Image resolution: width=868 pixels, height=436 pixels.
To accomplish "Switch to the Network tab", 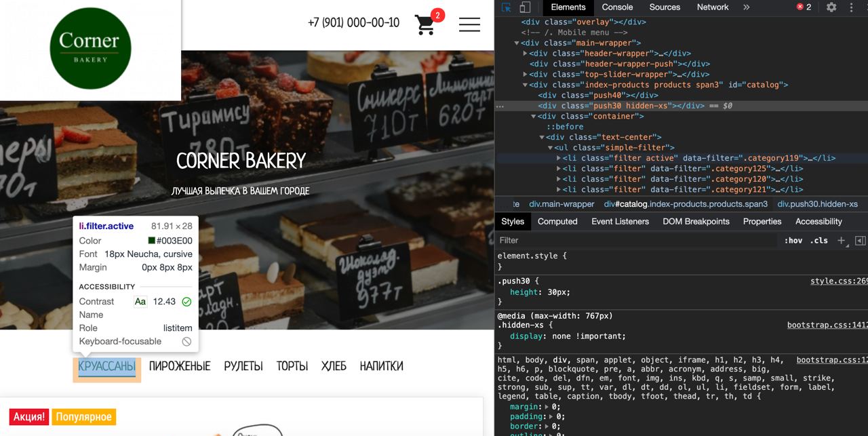I will [713, 7].
